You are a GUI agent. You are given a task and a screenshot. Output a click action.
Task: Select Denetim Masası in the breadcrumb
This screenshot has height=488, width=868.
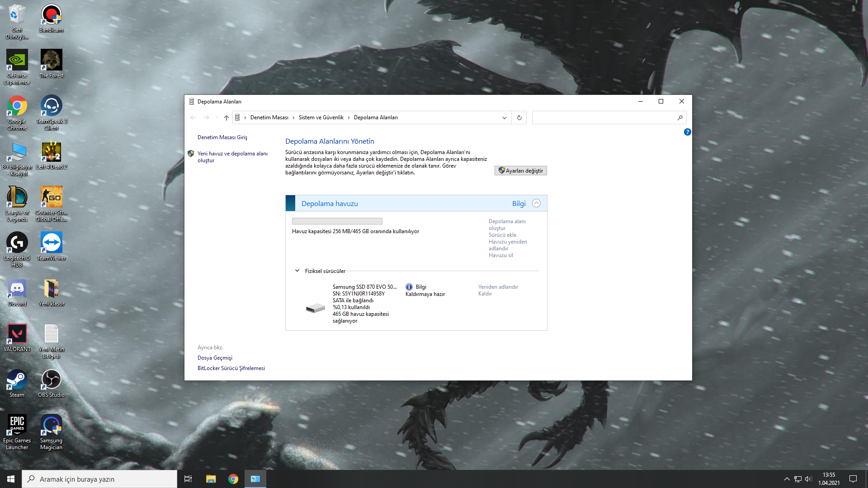pos(269,117)
